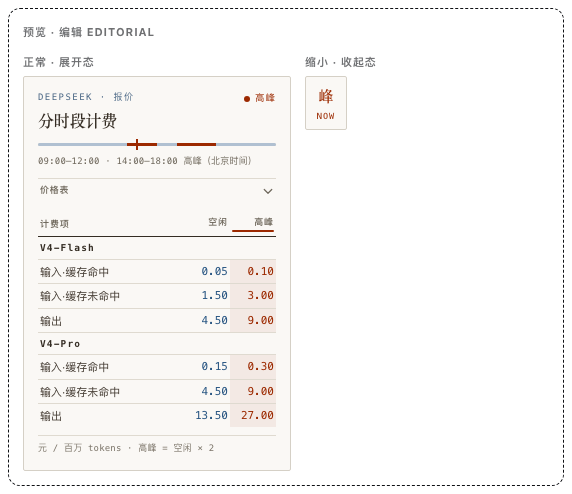This screenshot has height=494, width=572.
Task: Click V4-Flash peak cache-hit price 0.10
Action: click(x=260, y=271)
